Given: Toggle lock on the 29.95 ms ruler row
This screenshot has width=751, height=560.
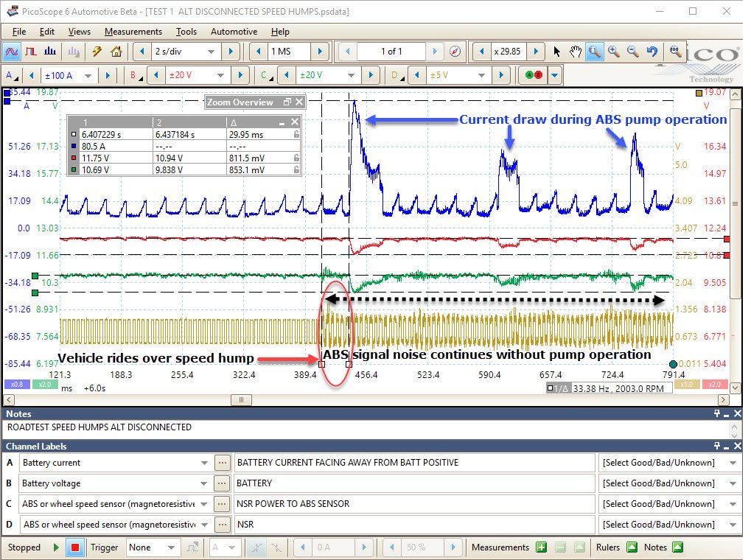Looking at the screenshot, I should tap(296, 135).
